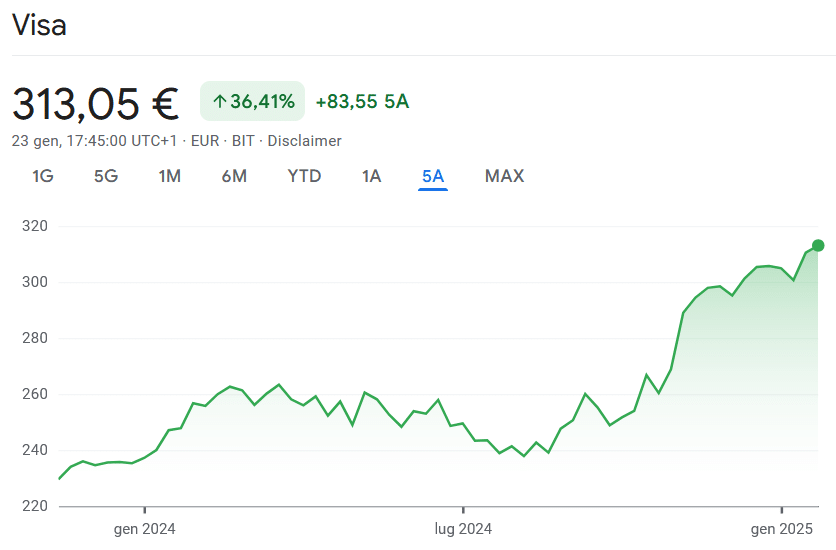Click the gen 2024 axis label

point(144,529)
